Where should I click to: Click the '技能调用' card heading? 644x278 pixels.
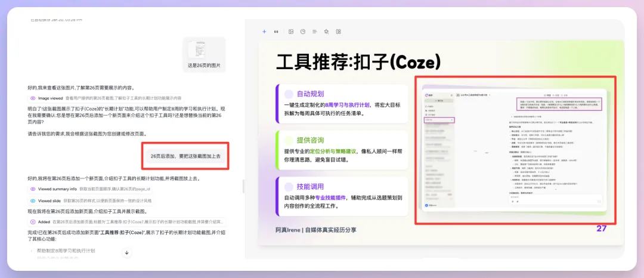coord(311,187)
